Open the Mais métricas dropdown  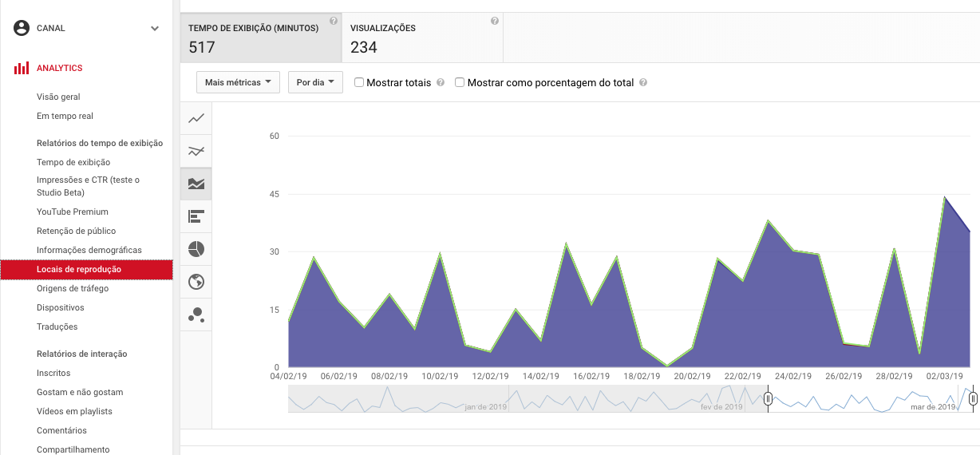point(238,82)
